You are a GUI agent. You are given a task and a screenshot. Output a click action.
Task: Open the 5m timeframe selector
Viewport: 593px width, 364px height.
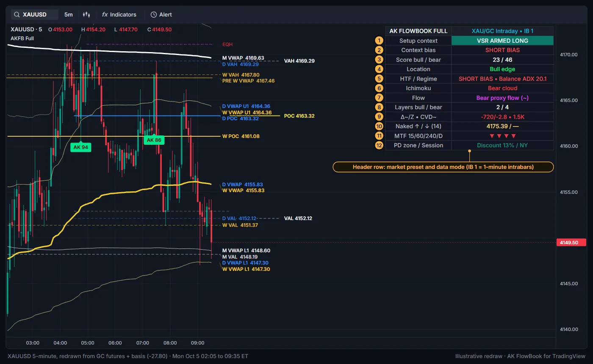pyautogui.click(x=68, y=14)
